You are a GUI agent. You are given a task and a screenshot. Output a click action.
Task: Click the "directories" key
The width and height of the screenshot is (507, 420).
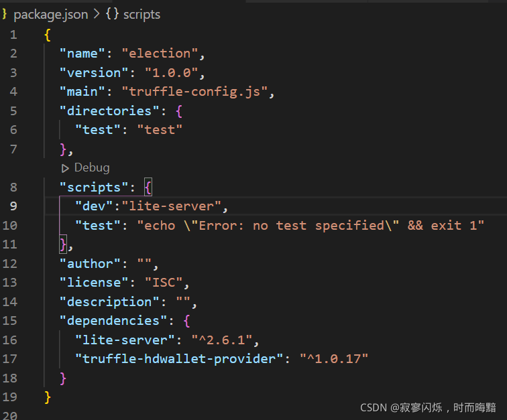pos(109,111)
